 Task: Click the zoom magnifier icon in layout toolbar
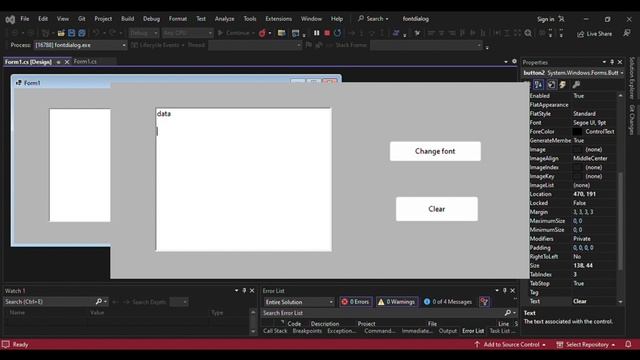click(x=528, y=33)
